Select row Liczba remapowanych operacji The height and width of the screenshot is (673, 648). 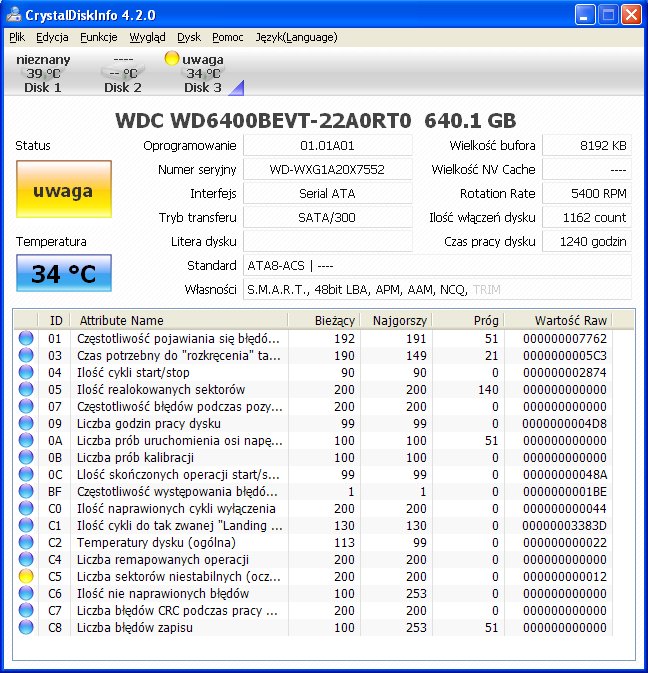313,559
